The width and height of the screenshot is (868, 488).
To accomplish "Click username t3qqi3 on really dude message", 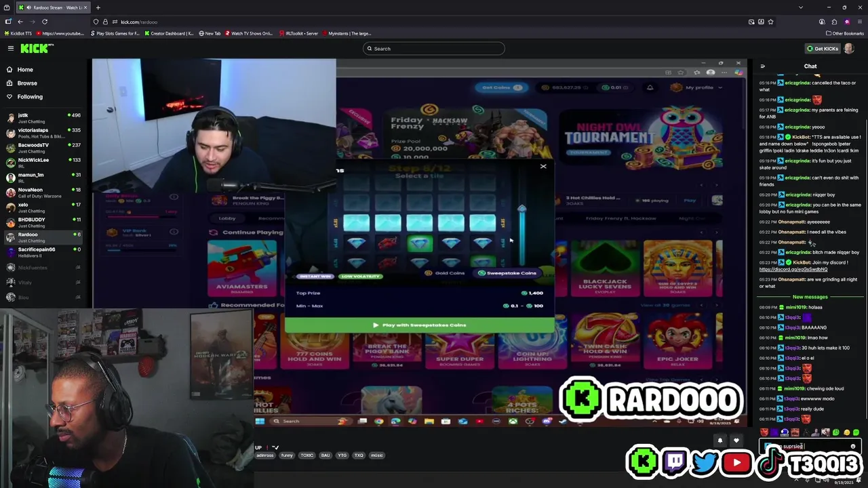I will [x=792, y=409].
